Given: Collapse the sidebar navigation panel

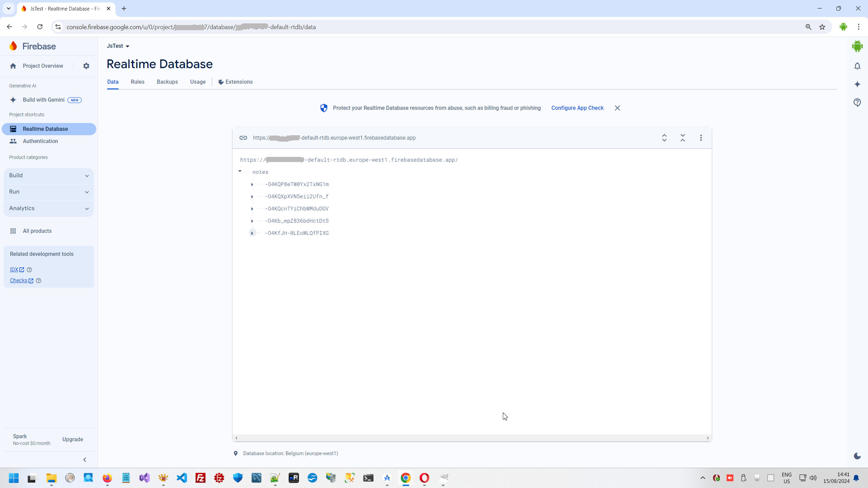Looking at the screenshot, I should [85, 460].
